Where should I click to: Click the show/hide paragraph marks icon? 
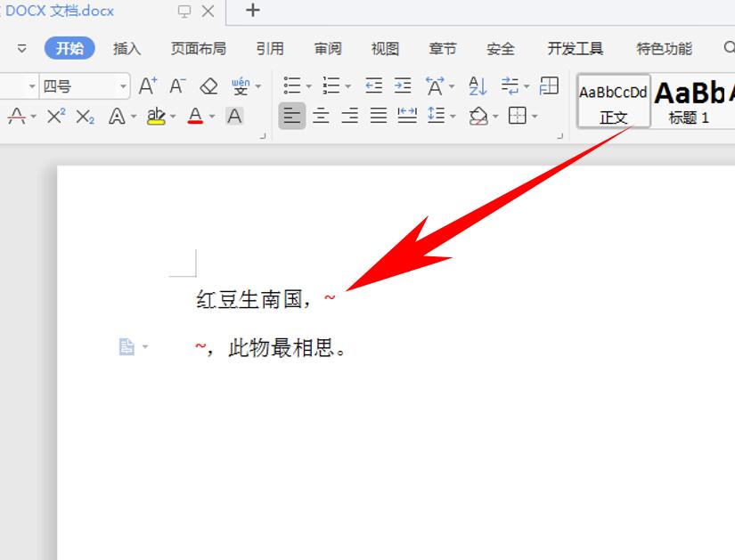coord(510,85)
